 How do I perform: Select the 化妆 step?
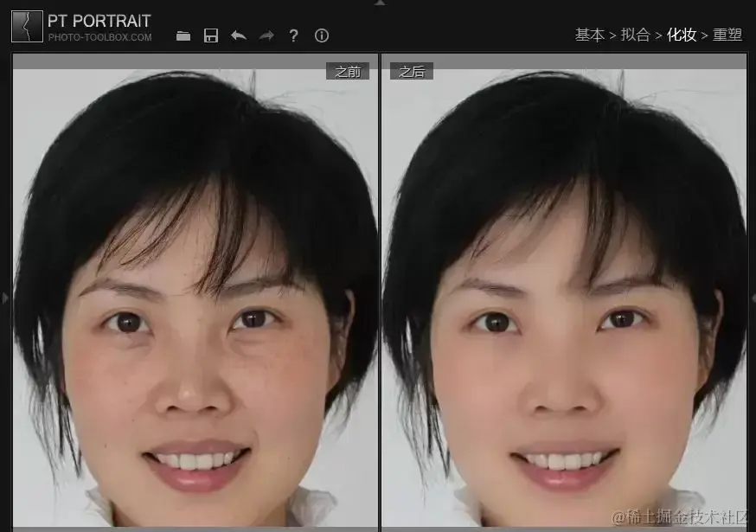click(682, 35)
